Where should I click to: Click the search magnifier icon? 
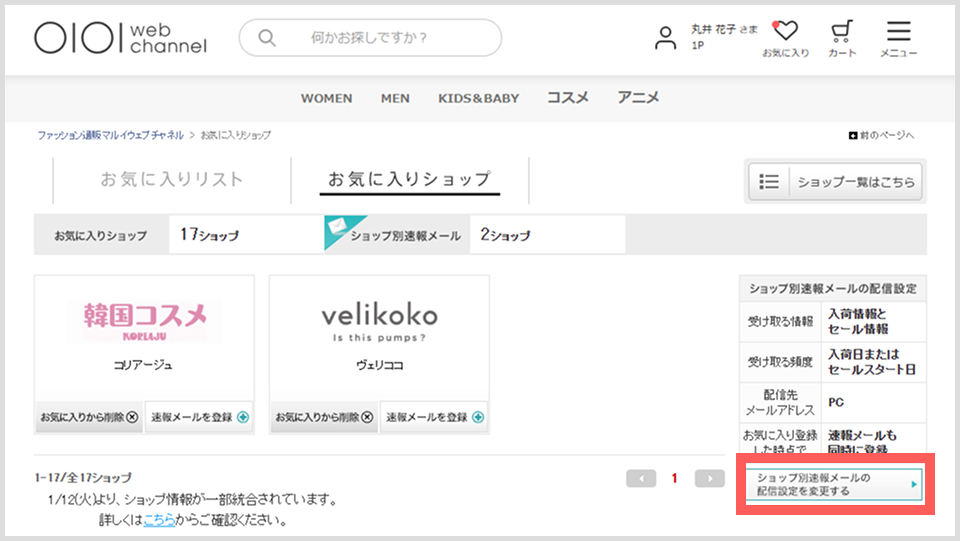266,38
